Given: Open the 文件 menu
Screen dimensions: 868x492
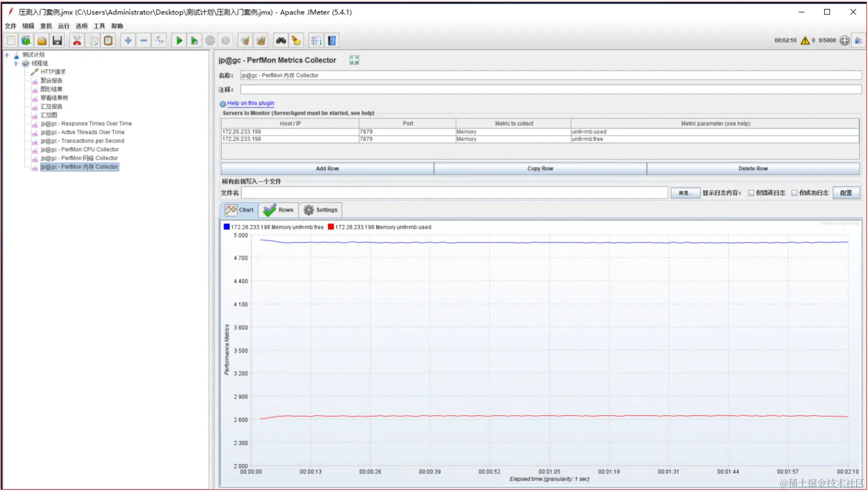Looking at the screenshot, I should pos(11,26).
